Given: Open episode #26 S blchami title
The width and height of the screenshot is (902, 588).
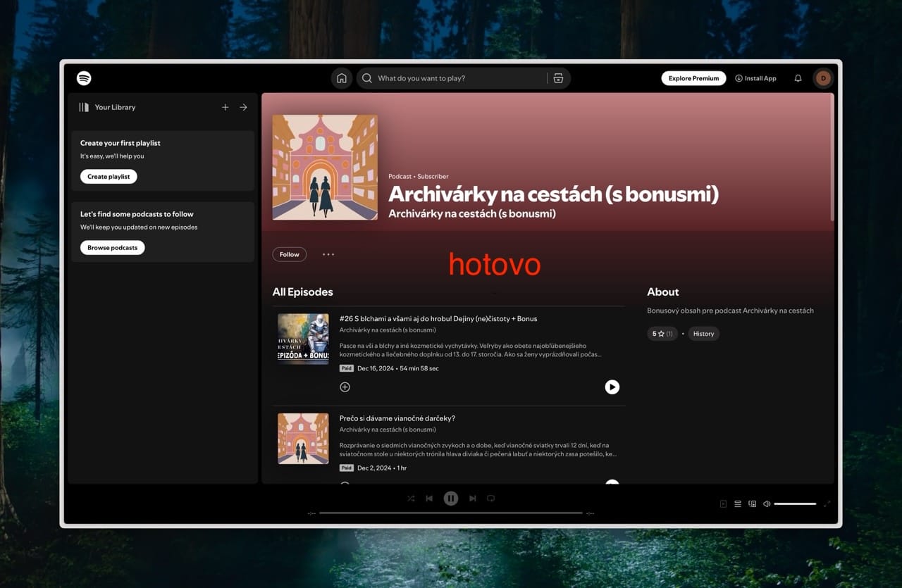Looking at the screenshot, I should coord(438,318).
